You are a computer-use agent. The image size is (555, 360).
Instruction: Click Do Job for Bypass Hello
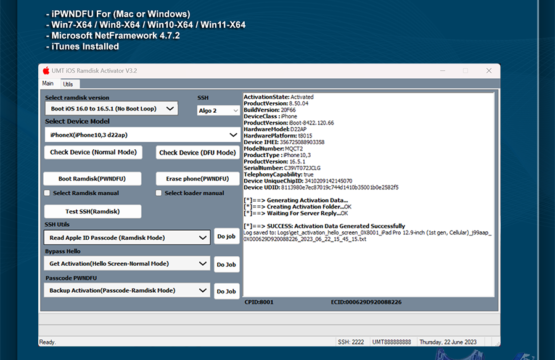[x=227, y=264]
